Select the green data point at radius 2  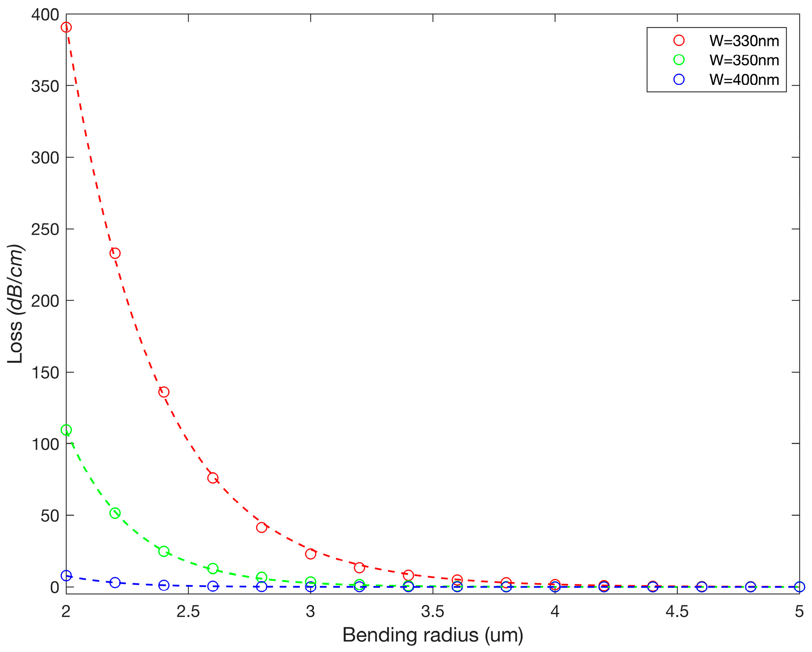coord(66,430)
